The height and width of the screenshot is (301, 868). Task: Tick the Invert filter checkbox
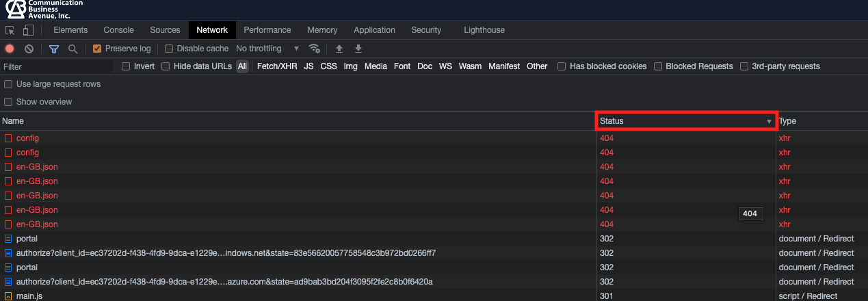(x=126, y=66)
